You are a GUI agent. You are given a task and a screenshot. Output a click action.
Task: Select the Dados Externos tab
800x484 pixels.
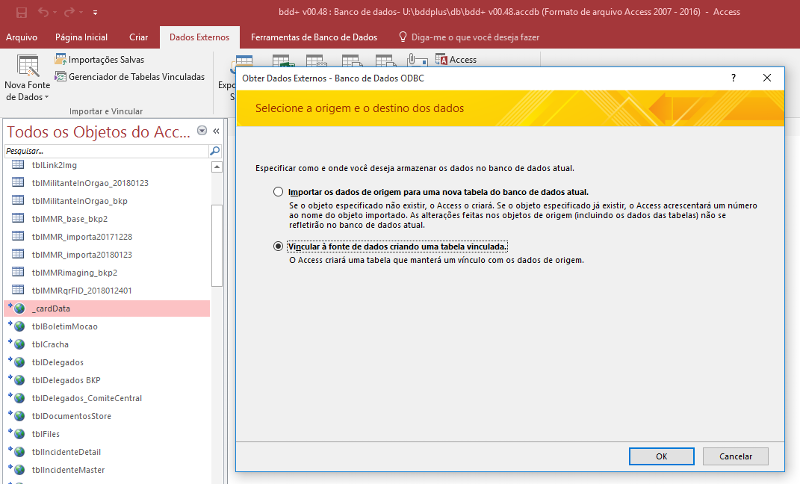pos(199,37)
